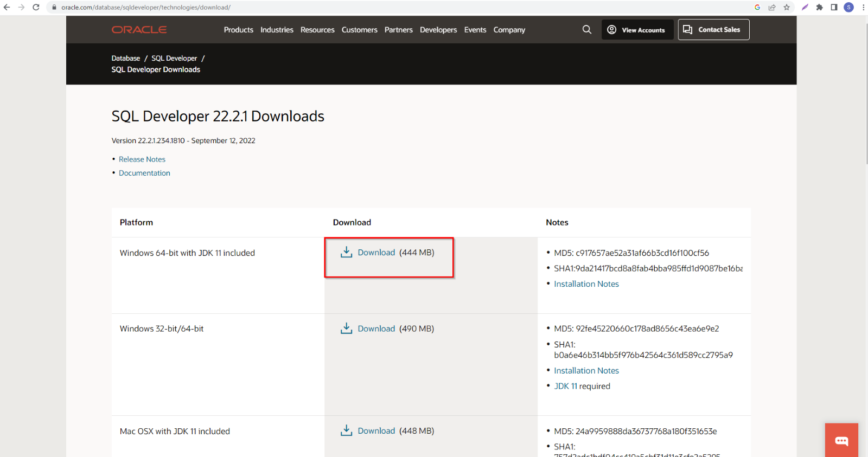Click the Contact Sales button
This screenshot has height=457, width=868.
[713, 30]
